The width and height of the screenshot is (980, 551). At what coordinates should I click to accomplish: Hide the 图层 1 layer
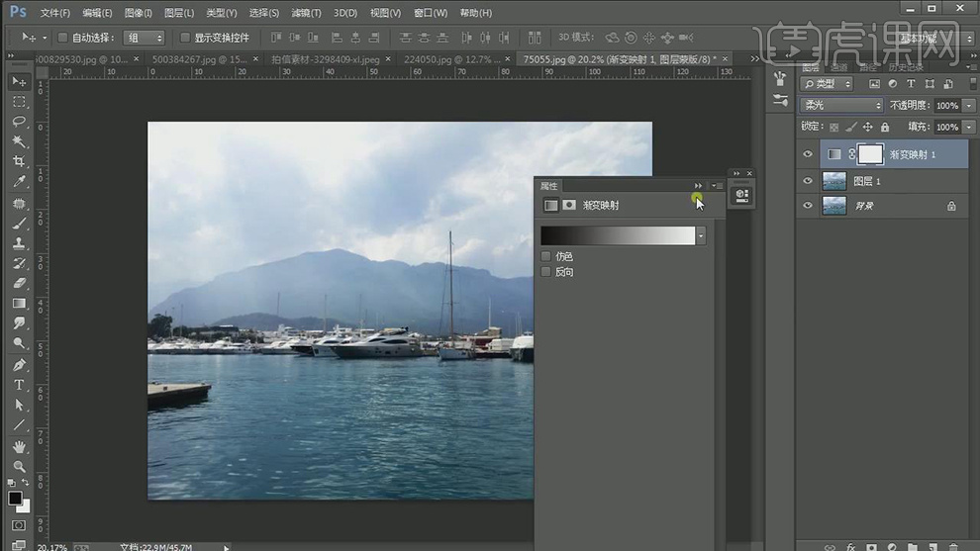pos(808,181)
